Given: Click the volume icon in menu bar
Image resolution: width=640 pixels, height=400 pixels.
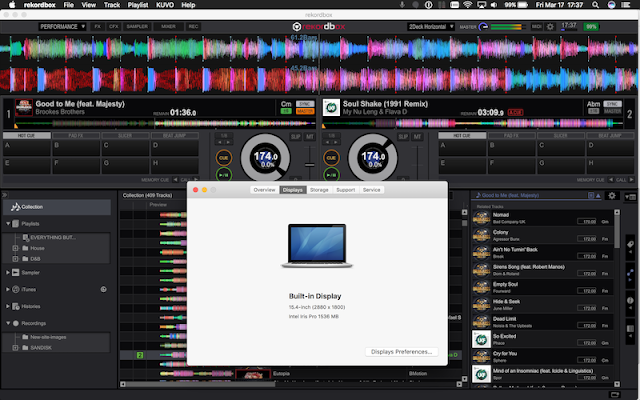Looking at the screenshot, I should (494, 5).
